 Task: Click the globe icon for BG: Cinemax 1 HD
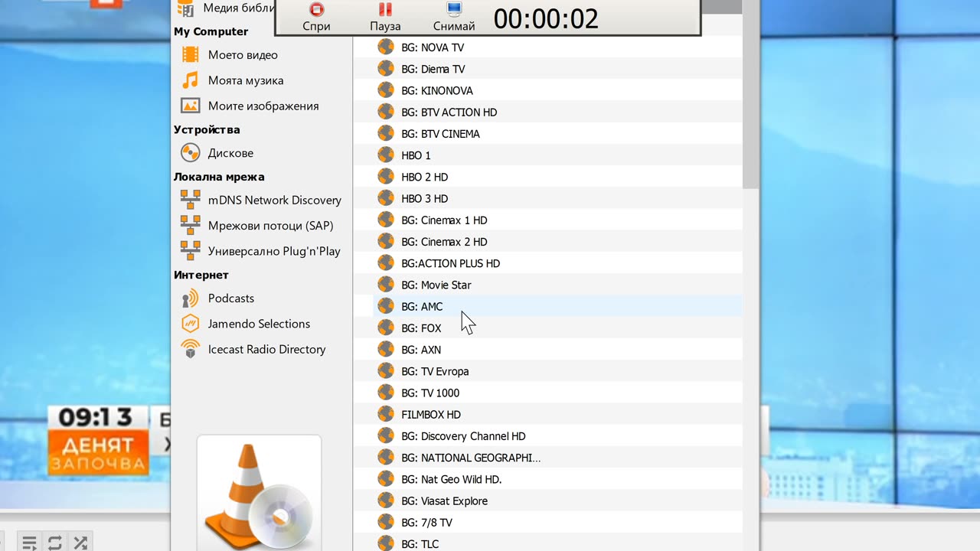pos(386,220)
